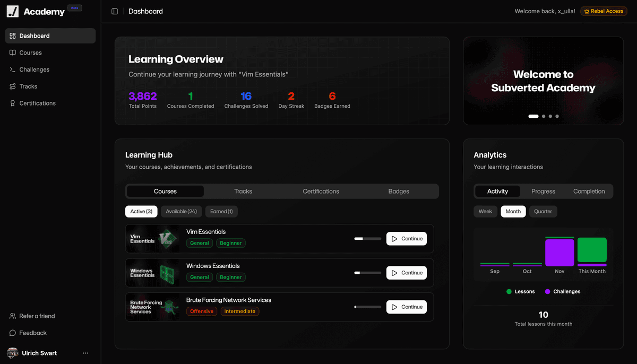Filter courses by Available (24)
This screenshot has height=364, width=637.
coord(181,211)
